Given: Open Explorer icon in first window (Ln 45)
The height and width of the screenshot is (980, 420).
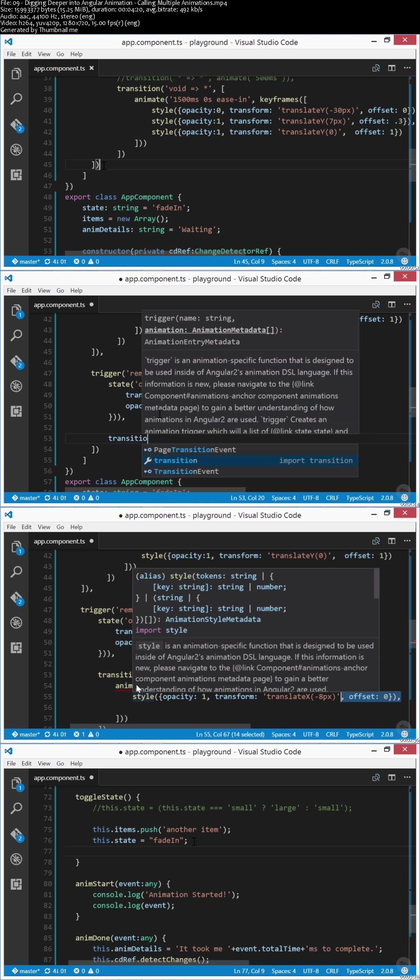Looking at the screenshot, I should [16, 74].
